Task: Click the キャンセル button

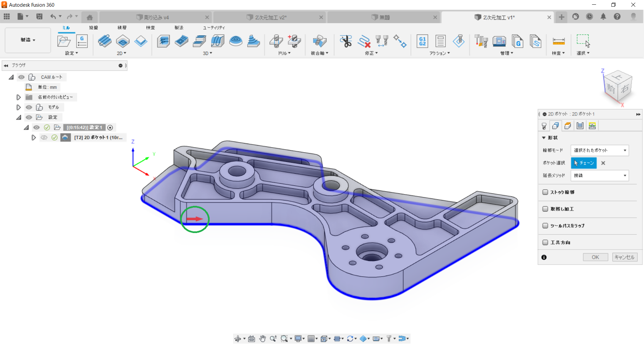Action: pos(624,257)
